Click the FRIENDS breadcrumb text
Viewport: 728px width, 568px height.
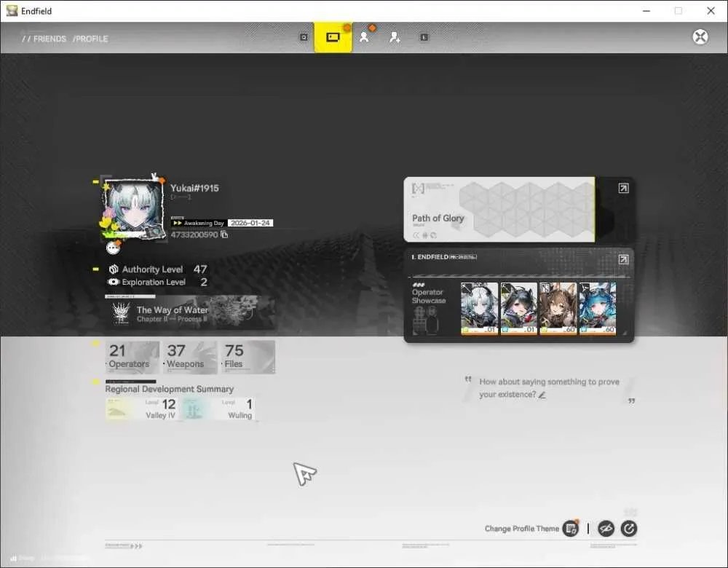pos(50,39)
